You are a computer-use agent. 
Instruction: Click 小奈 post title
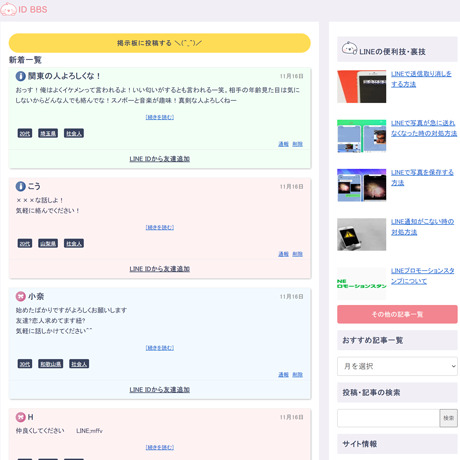point(36,296)
